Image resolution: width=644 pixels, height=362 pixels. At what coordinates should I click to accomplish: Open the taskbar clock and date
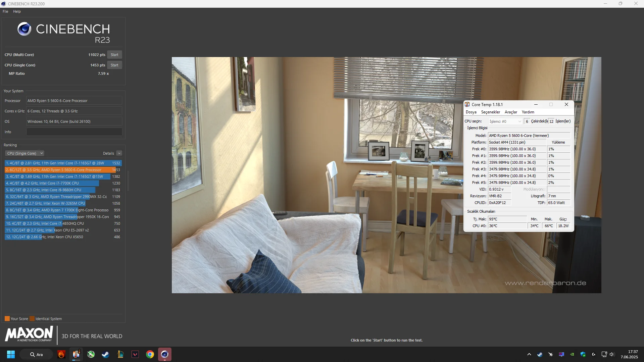(629, 354)
